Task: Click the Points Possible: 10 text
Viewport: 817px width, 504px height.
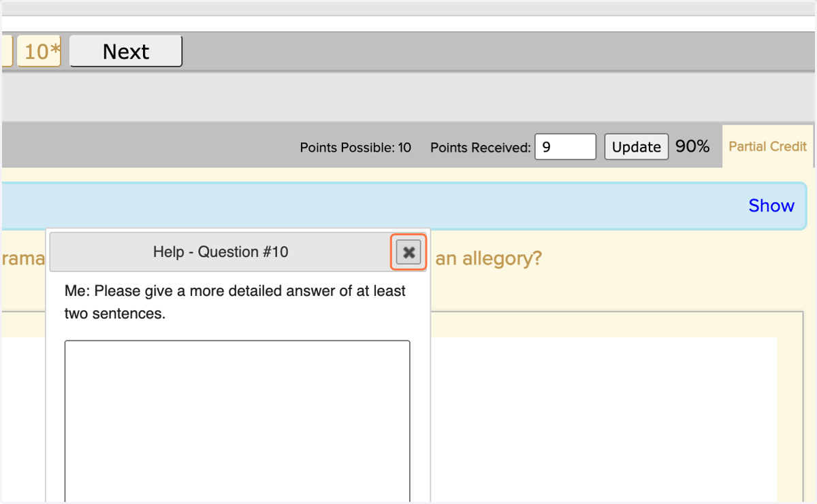Action: point(355,148)
